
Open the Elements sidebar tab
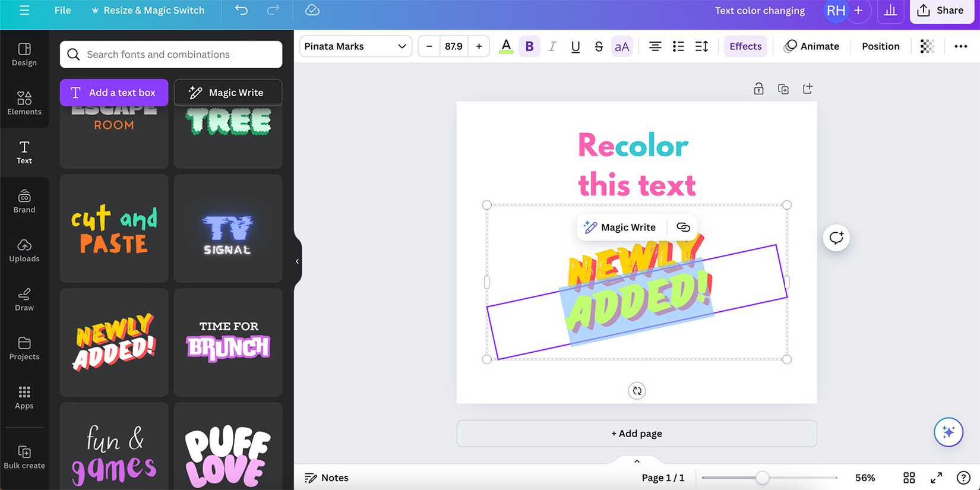tap(24, 103)
